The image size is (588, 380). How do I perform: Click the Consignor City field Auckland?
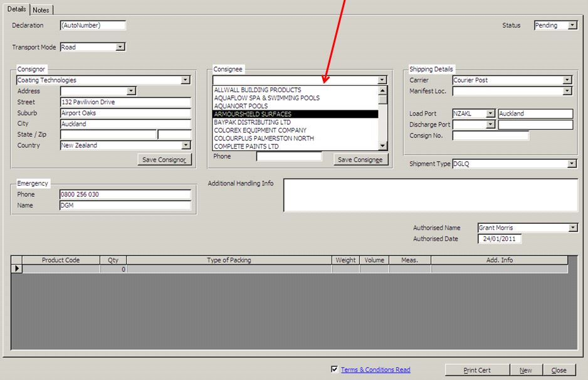pos(125,124)
